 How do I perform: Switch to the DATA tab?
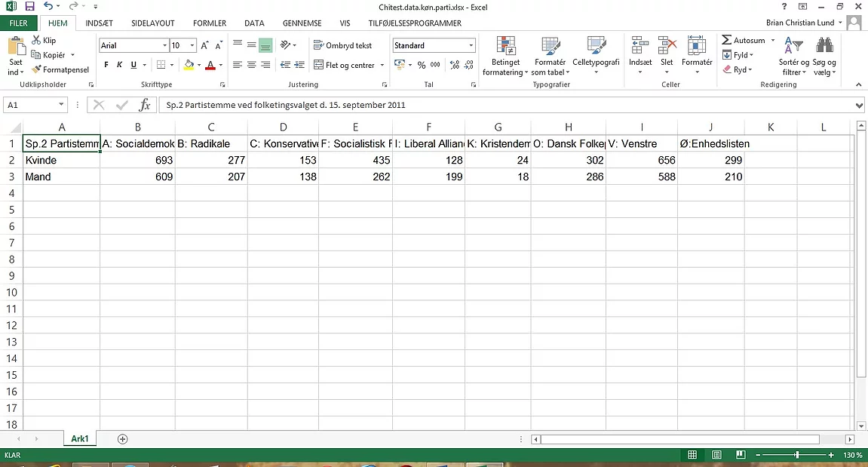coord(254,23)
